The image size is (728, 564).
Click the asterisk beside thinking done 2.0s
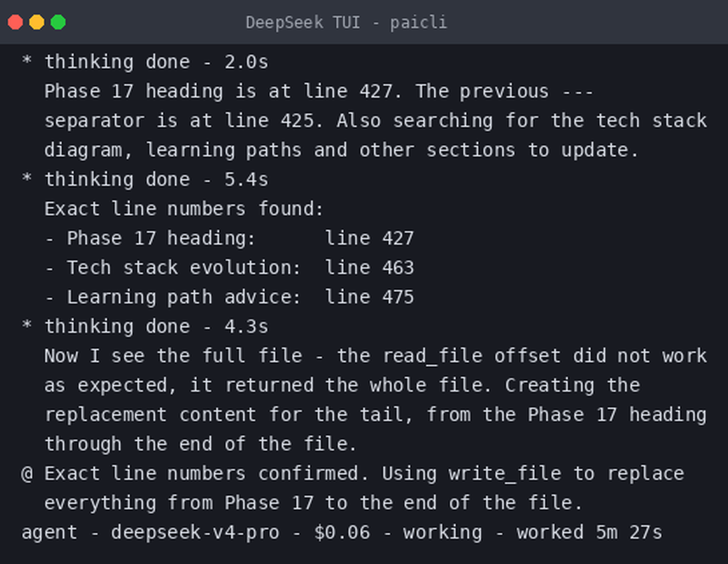[27, 61]
